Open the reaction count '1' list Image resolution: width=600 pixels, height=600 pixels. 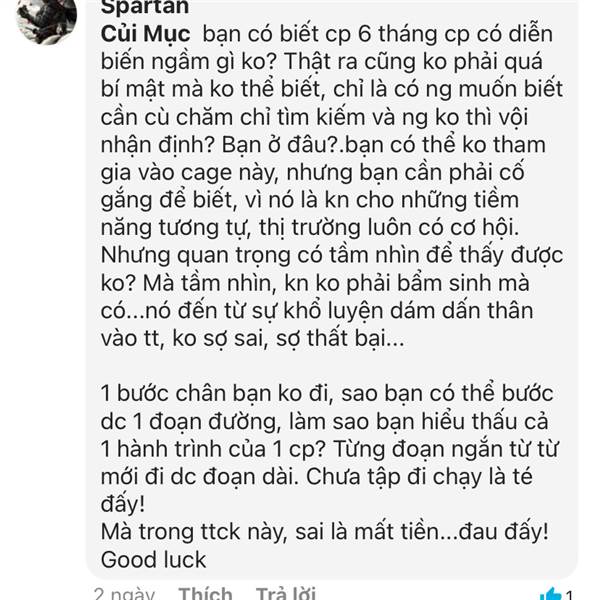(569, 595)
